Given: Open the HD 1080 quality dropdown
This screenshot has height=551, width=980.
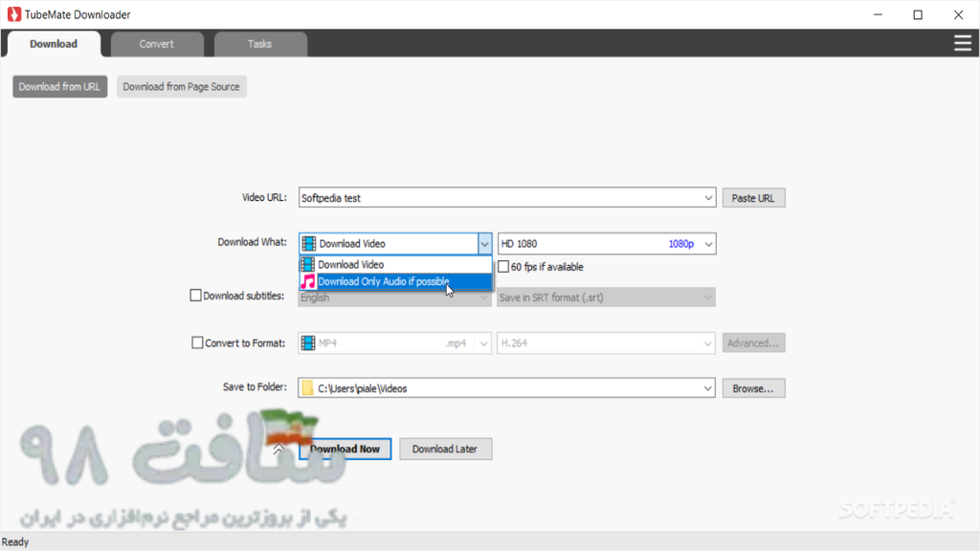Looking at the screenshot, I should tap(708, 244).
